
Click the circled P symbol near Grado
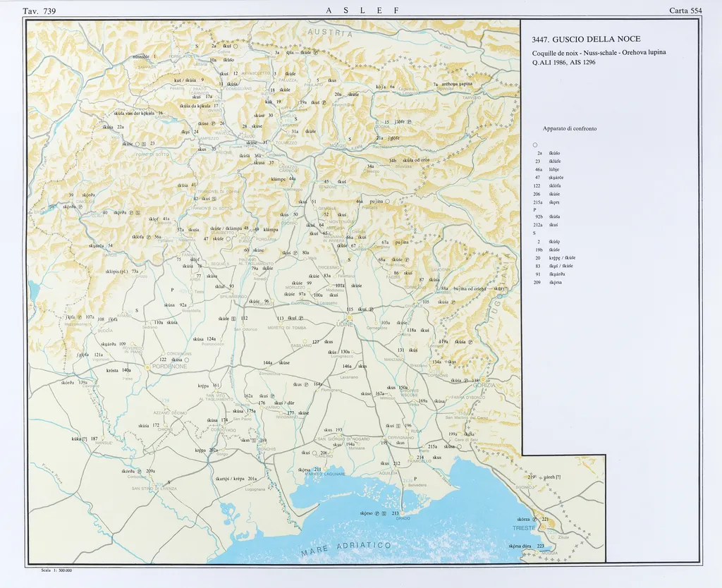377,514
